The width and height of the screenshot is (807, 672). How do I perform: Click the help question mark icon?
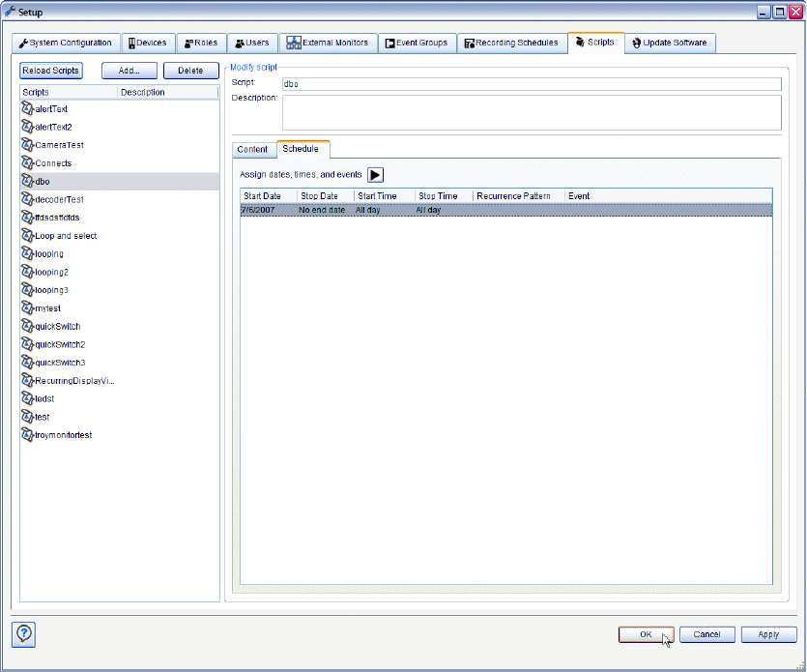(x=24, y=633)
